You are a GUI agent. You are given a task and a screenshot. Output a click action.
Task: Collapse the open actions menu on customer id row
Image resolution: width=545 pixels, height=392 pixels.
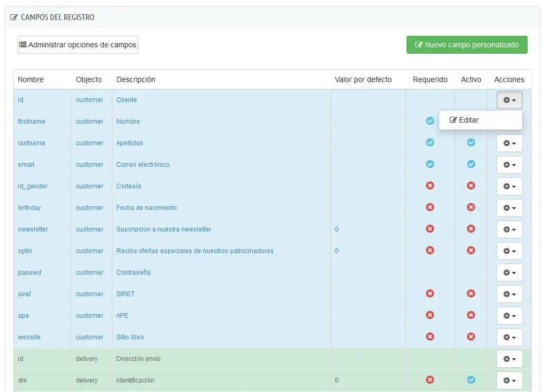(x=509, y=100)
